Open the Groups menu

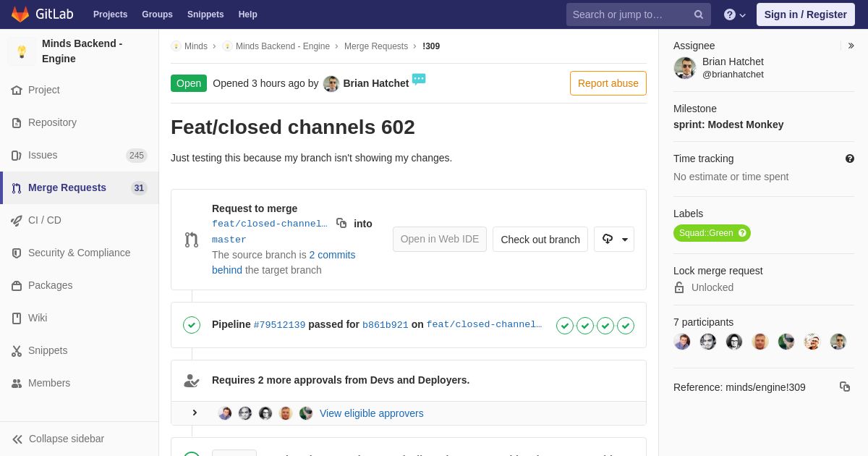click(157, 14)
